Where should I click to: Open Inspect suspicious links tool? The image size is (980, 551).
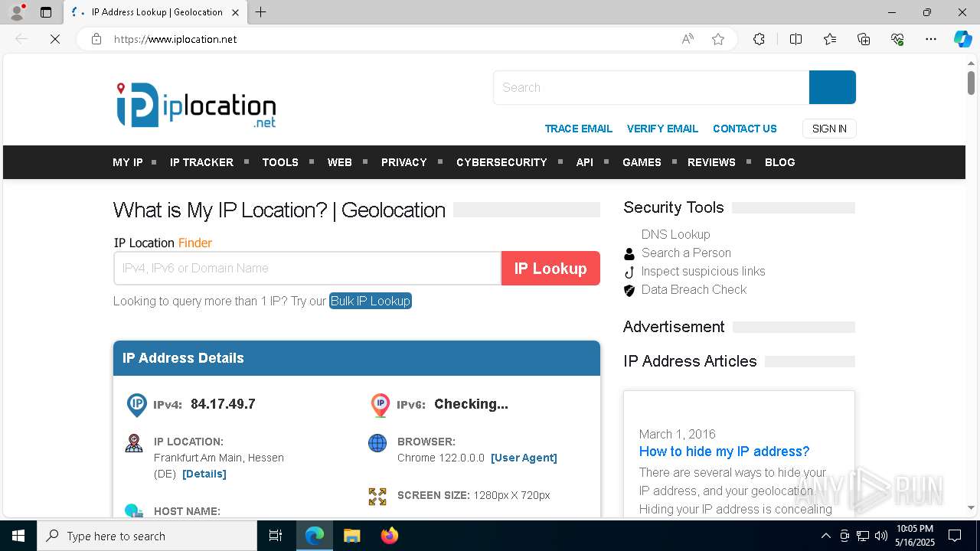(703, 271)
